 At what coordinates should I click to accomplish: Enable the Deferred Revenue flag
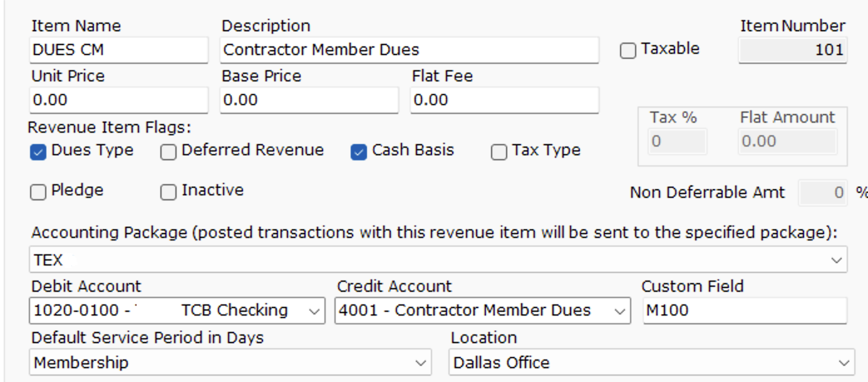coord(168,153)
